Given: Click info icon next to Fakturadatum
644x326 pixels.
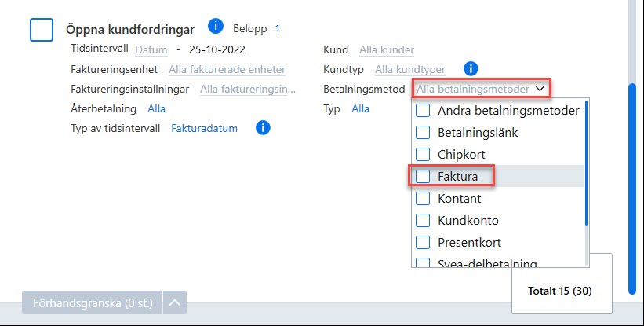Looking at the screenshot, I should pos(263,128).
